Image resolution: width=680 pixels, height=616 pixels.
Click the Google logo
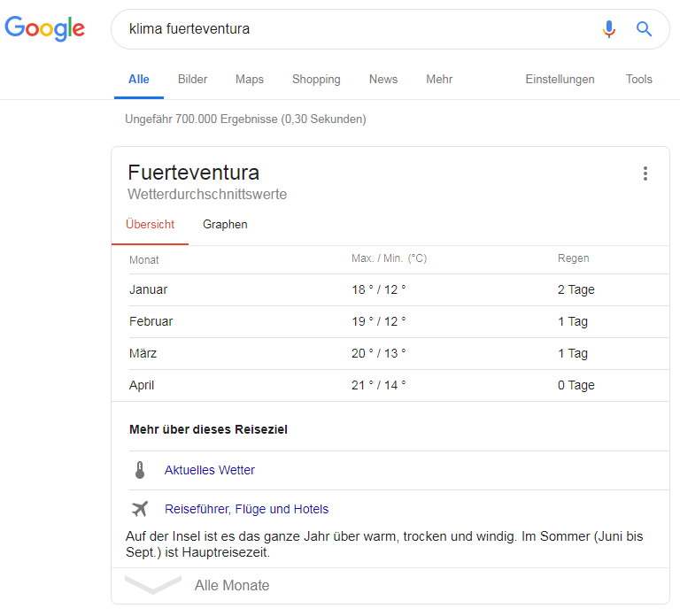[44, 28]
